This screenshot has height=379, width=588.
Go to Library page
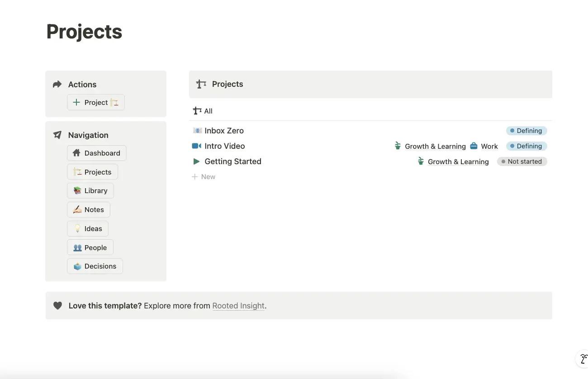point(90,191)
